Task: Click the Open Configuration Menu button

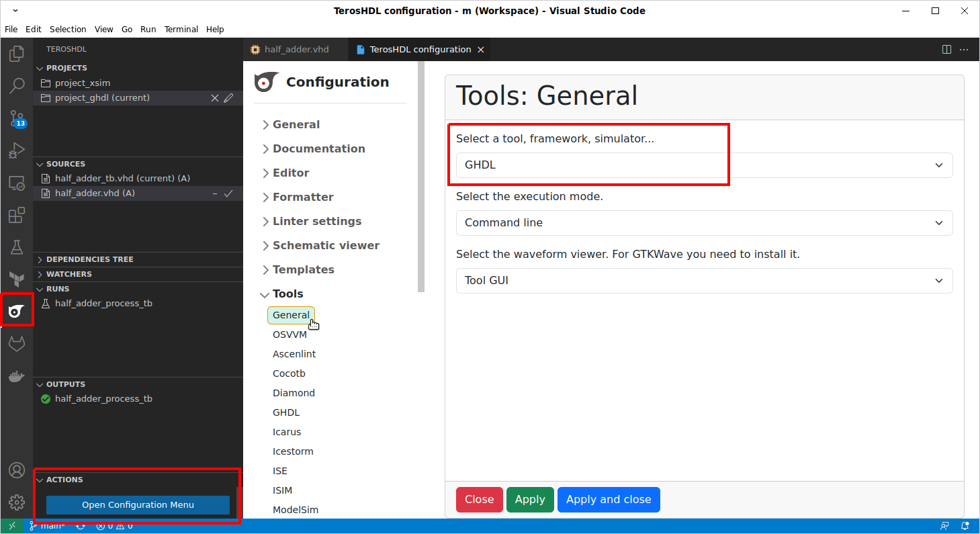Action: click(x=138, y=505)
